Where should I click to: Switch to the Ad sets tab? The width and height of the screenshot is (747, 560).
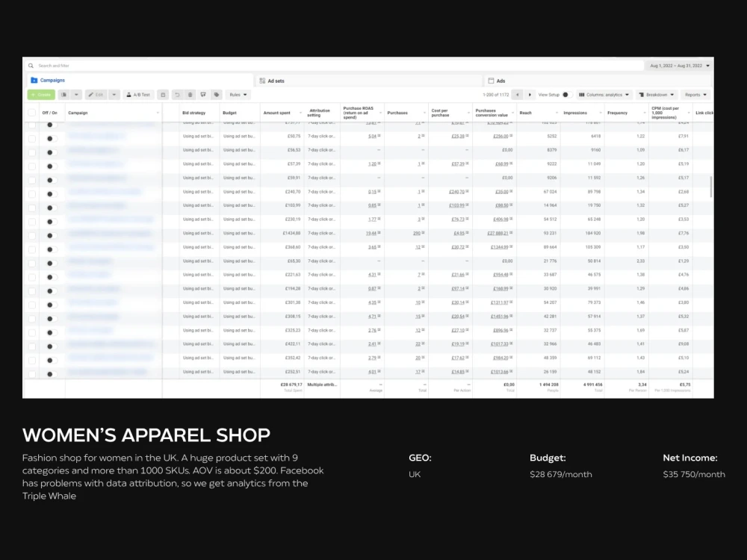[x=369, y=81]
